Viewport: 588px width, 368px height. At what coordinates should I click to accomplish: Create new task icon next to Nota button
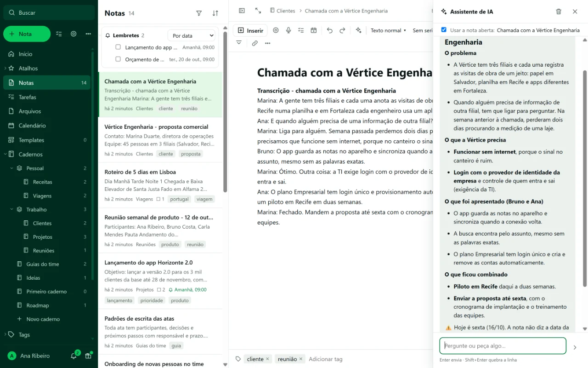pyautogui.click(x=59, y=34)
